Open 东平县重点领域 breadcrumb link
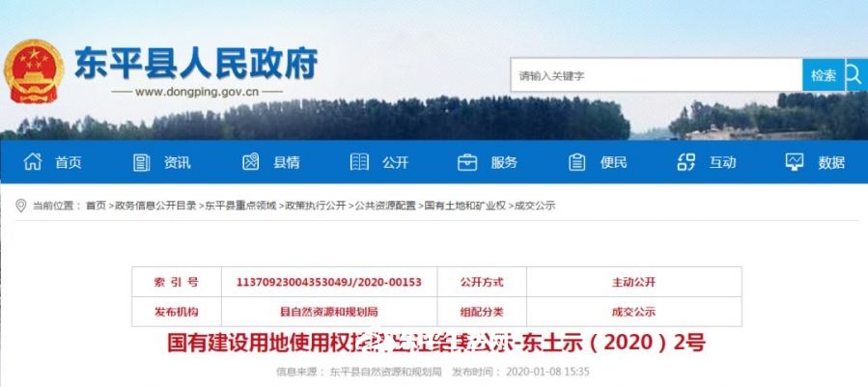The image size is (868, 387). [240, 206]
